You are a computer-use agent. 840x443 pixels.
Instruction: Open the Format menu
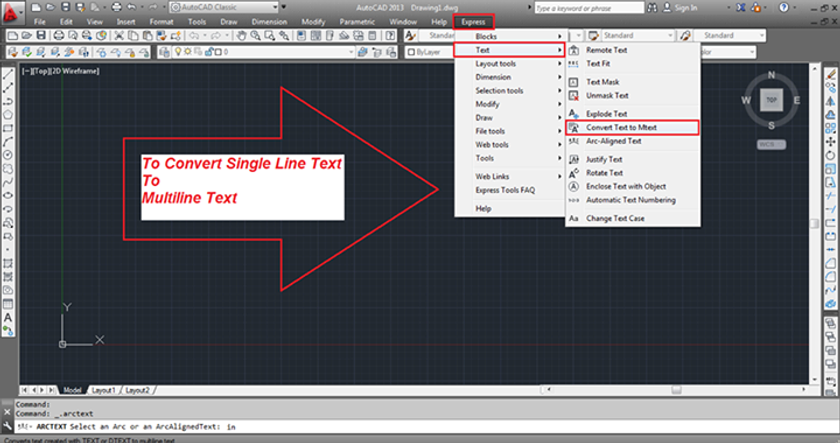(x=161, y=22)
